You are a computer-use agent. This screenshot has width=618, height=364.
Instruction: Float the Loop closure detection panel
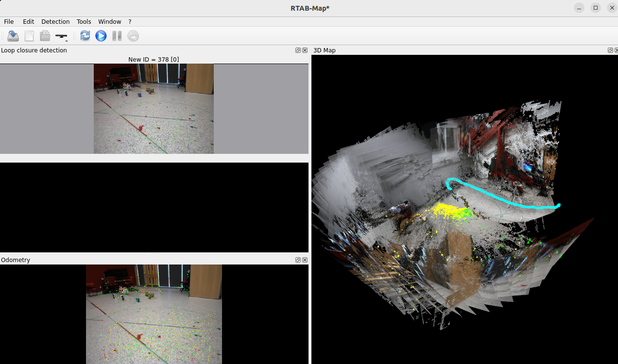point(298,50)
